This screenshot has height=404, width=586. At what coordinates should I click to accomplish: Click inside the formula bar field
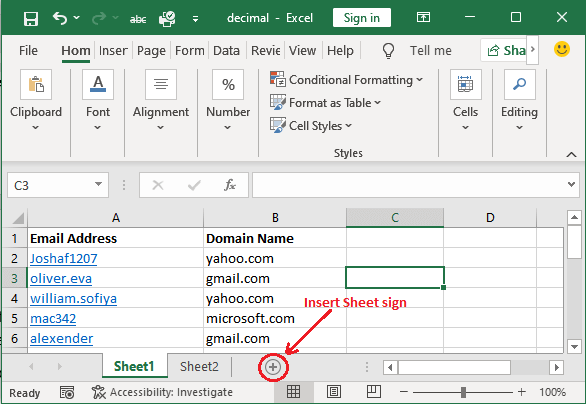(409, 185)
